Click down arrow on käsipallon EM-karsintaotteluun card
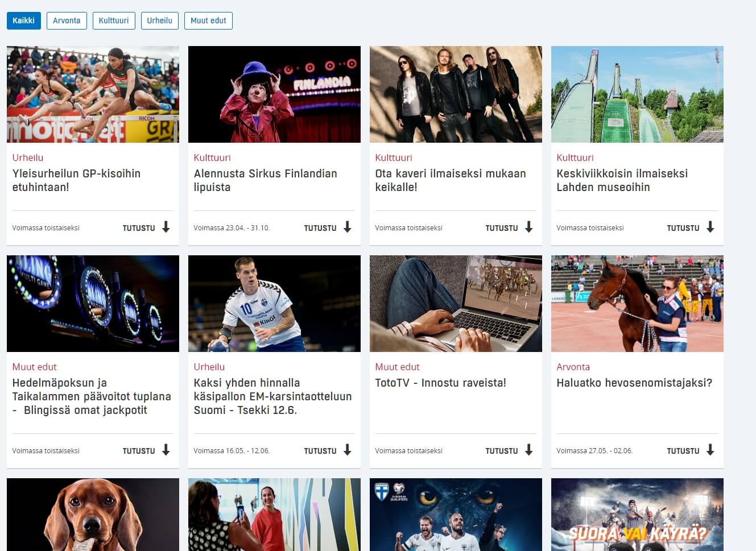The image size is (756, 551). 347,450
